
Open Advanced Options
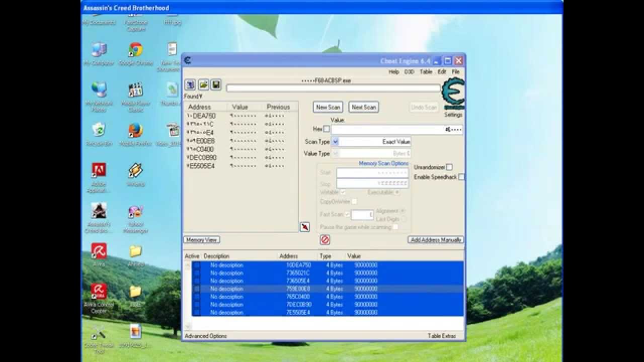(206, 336)
